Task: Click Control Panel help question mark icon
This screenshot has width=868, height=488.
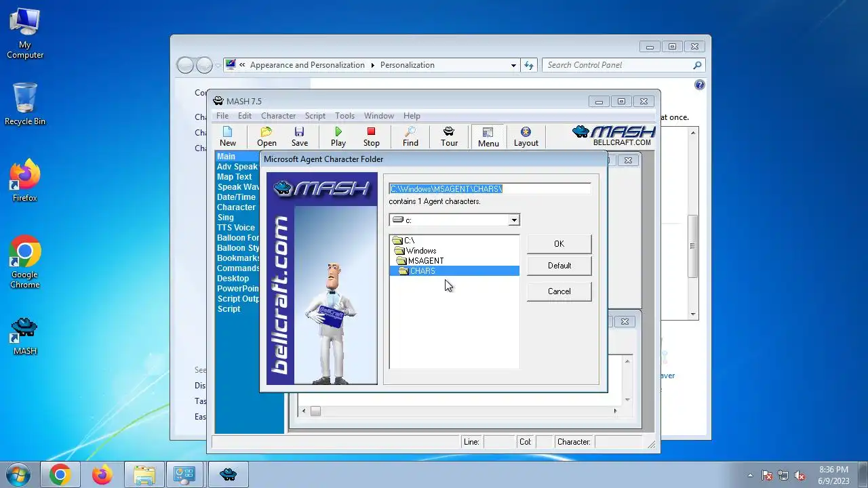Action: pos(700,85)
